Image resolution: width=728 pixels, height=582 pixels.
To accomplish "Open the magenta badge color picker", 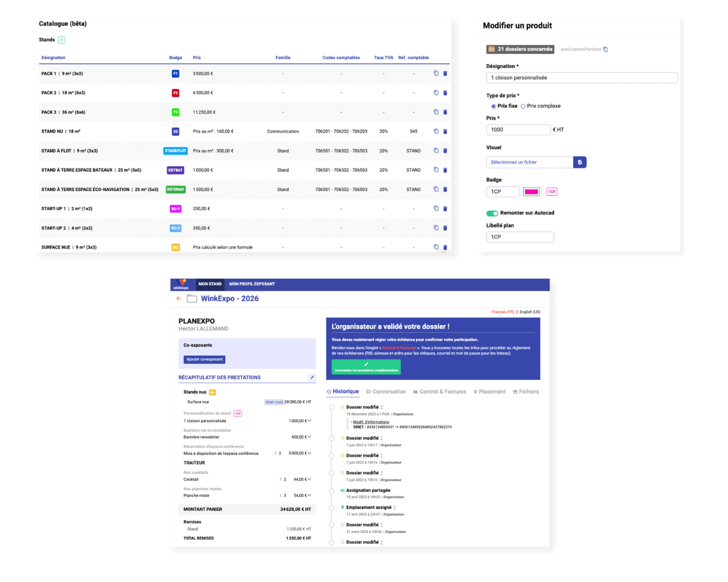I will (x=532, y=192).
